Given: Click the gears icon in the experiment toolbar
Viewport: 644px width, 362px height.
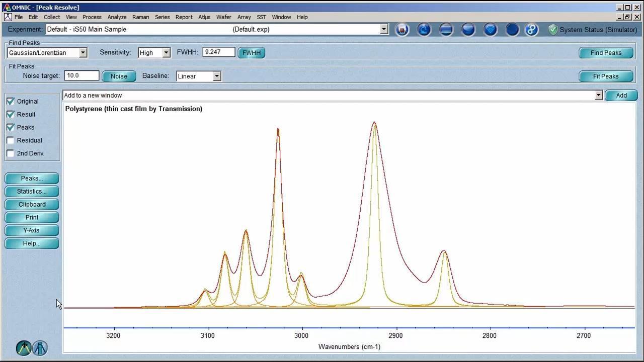Looking at the screenshot, I should [532, 30].
